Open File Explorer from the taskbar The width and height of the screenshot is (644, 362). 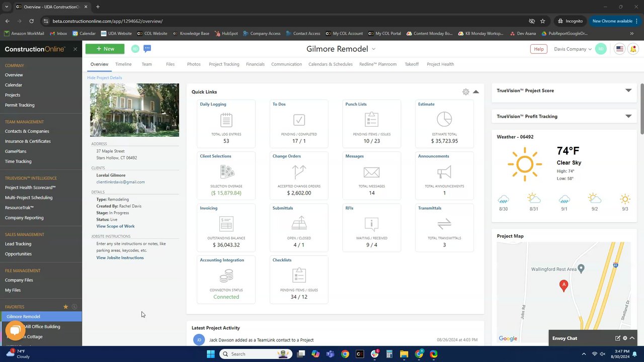click(404, 354)
